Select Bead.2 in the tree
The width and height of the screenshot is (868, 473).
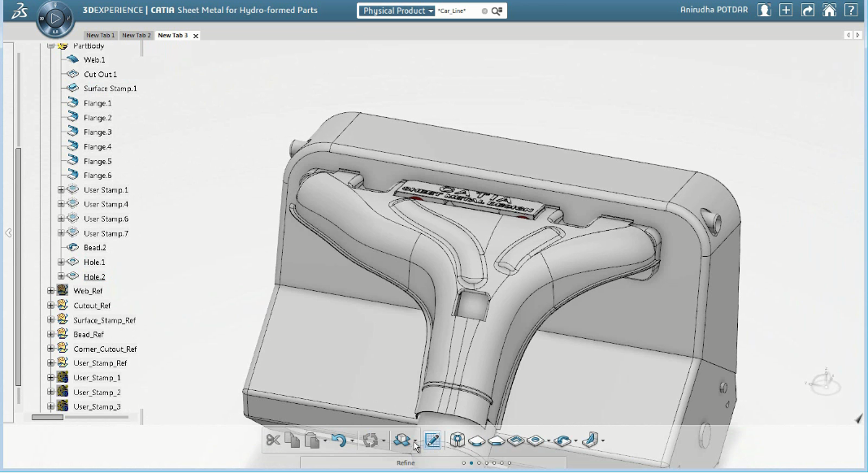coord(94,248)
